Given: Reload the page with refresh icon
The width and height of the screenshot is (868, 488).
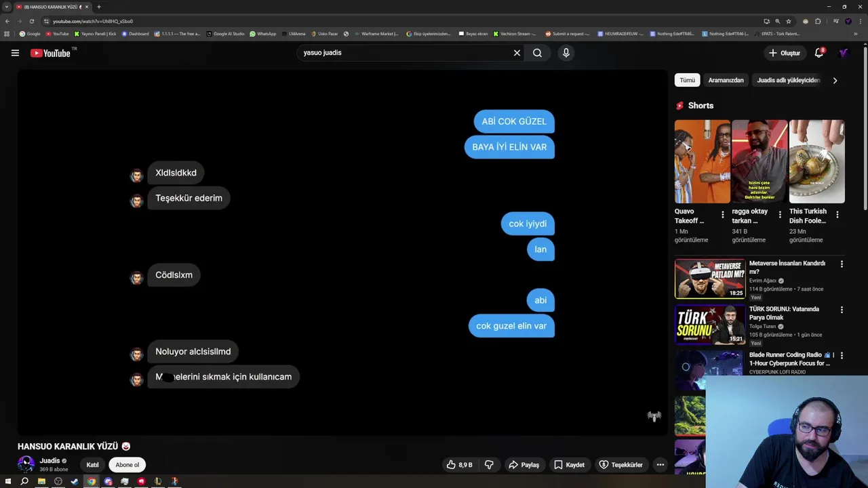Looking at the screenshot, I should click(x=32, y=21).
